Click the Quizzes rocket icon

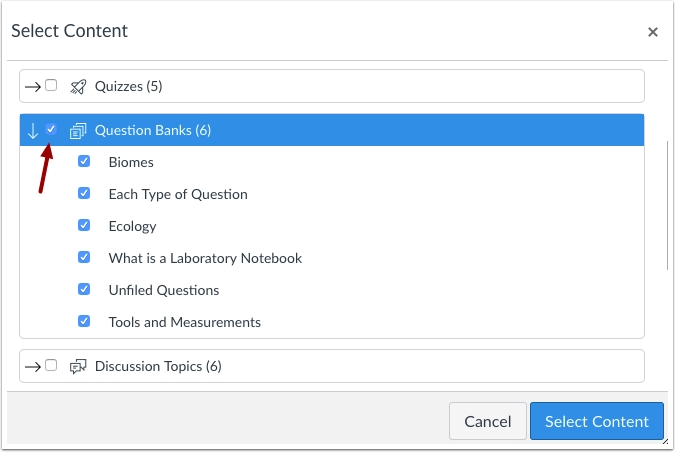[78, 86]
